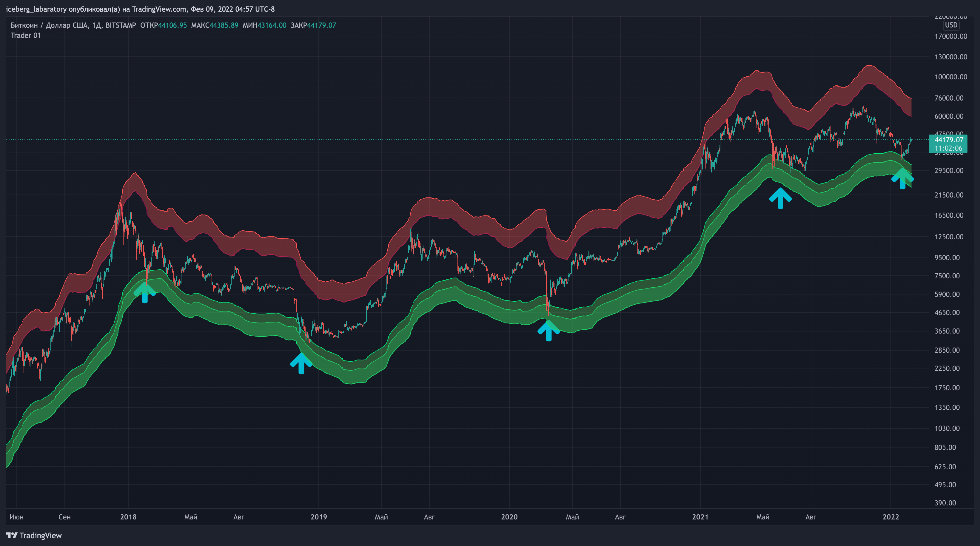
Task: Click the ЗАКР close value 44179.07
Action: [321, 25]
